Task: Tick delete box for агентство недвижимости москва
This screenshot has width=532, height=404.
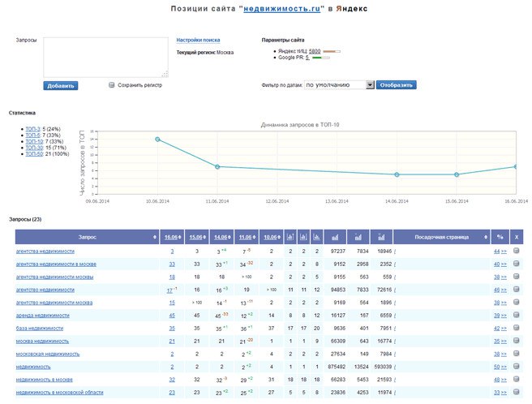Action: pyautogui.click(x=516, y=302)
